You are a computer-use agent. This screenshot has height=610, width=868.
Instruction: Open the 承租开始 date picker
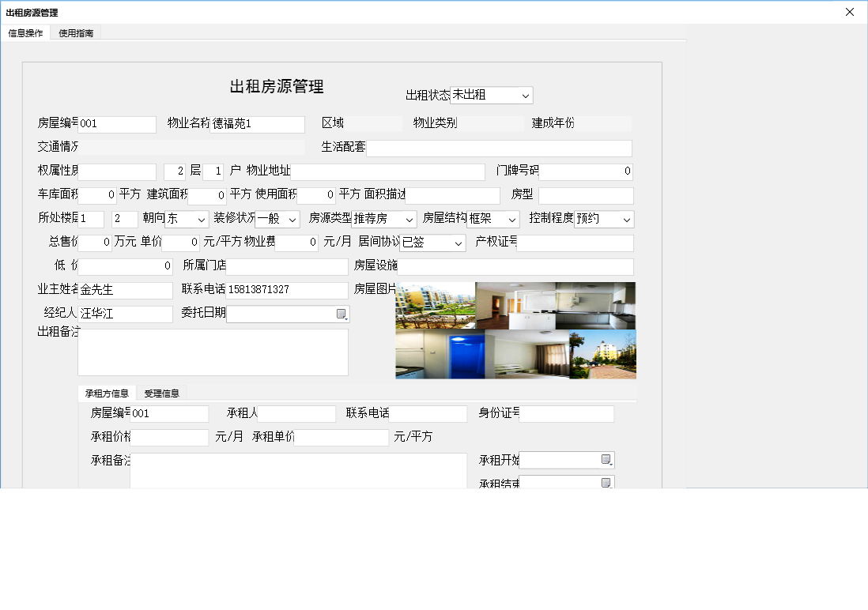(605, 459)
